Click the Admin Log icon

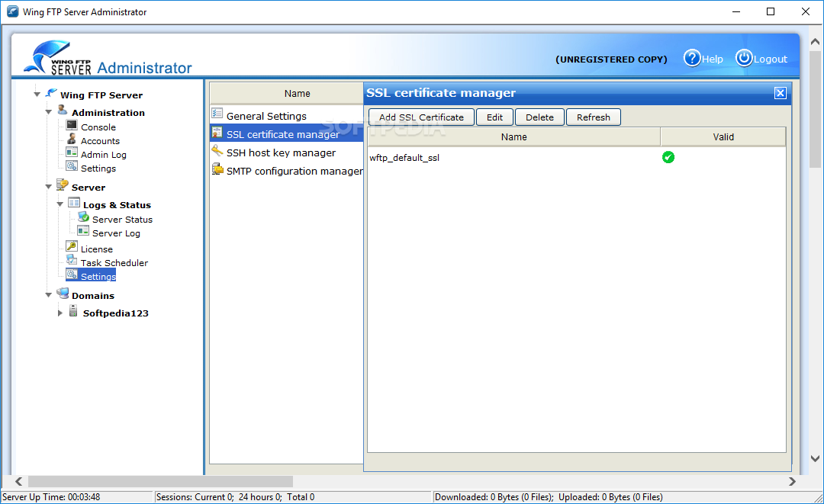click(72, 152)
